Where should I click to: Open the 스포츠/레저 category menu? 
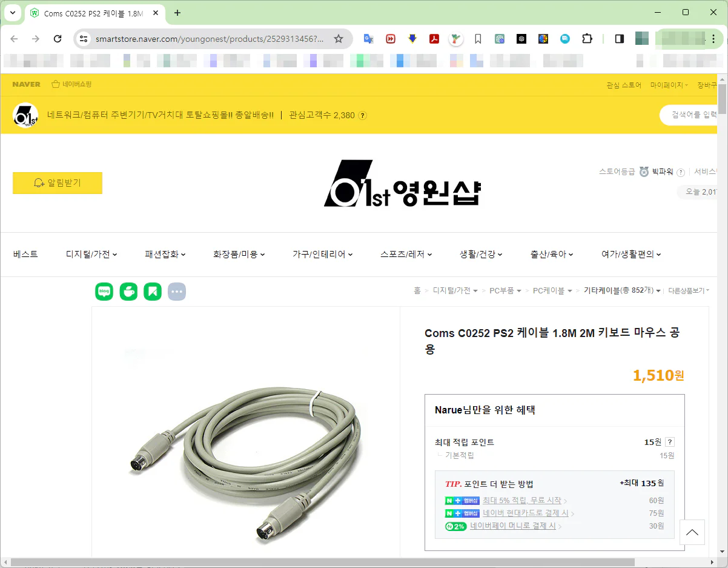(x=406, y=255)
